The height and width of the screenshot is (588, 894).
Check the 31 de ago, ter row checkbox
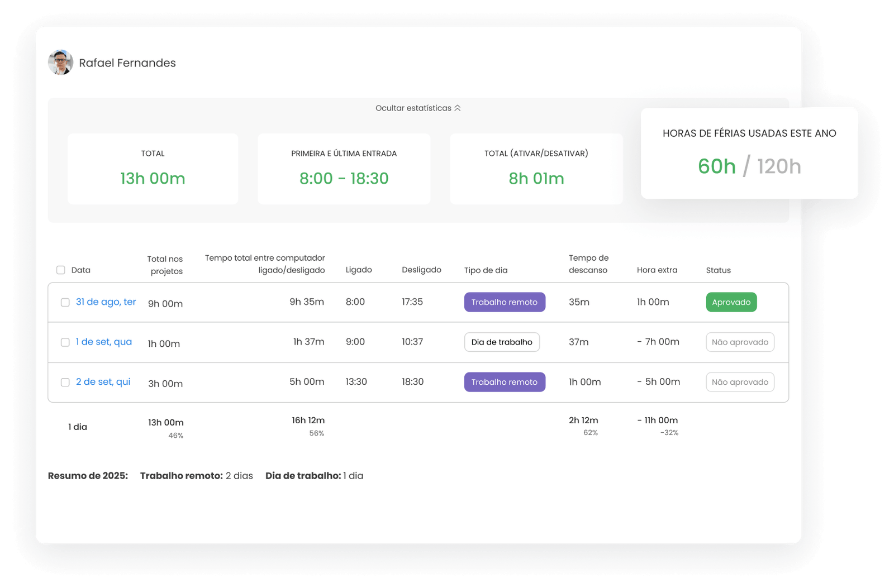click(x=65, y=302)
